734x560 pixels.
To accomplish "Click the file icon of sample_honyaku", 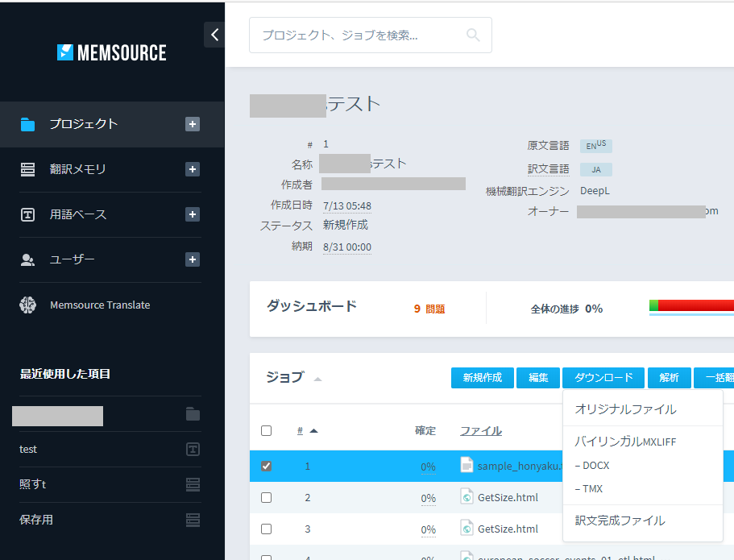I will click(x=467, y=465).
